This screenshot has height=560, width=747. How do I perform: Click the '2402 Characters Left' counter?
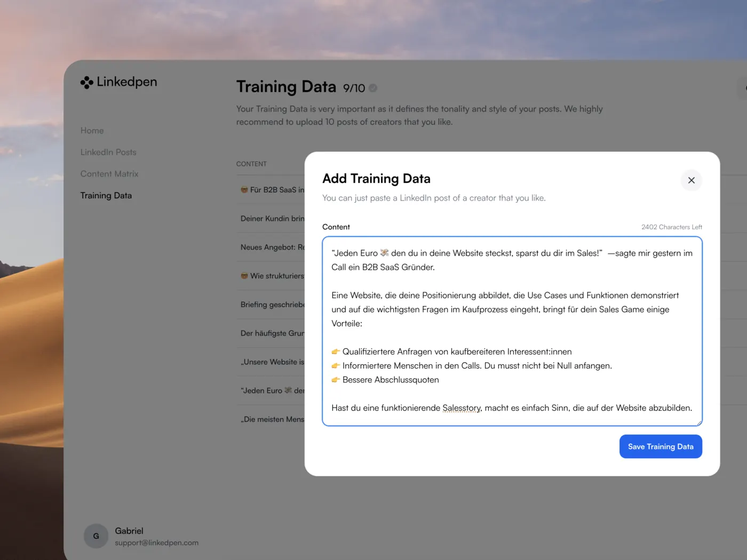click(671, 227)
